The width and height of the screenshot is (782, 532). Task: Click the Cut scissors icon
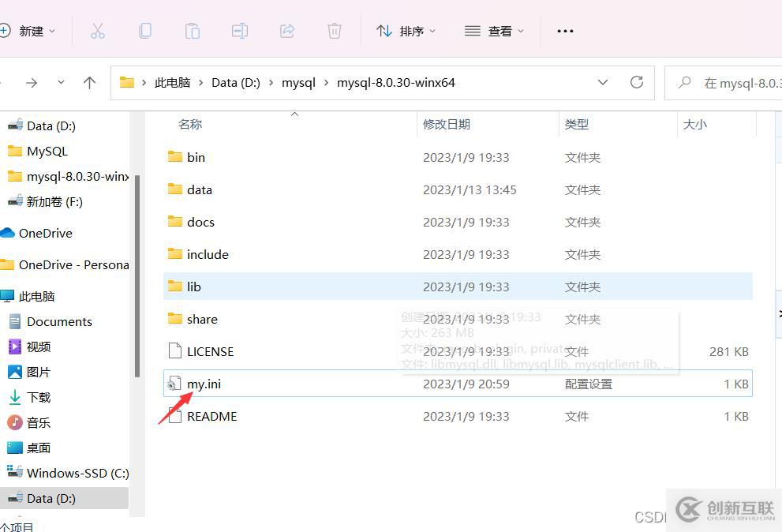coord(98,31)
